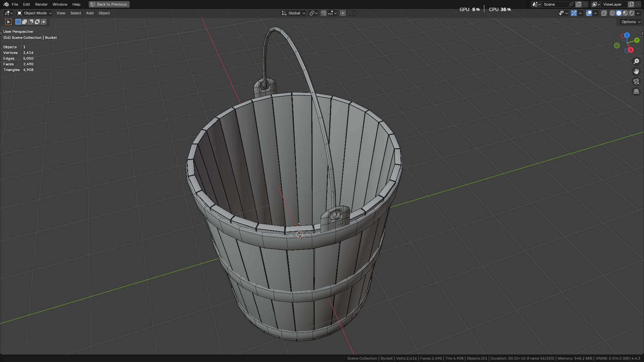Click the Y axis on navigation gizmo
This screenshot has width=644, height=362.
click(637, 40)
